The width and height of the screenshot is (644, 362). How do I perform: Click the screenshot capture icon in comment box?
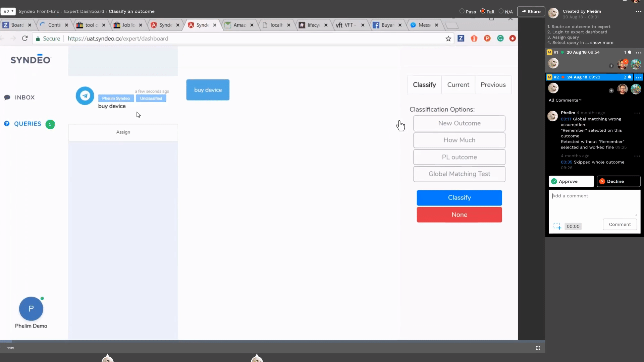coord(557,226)
